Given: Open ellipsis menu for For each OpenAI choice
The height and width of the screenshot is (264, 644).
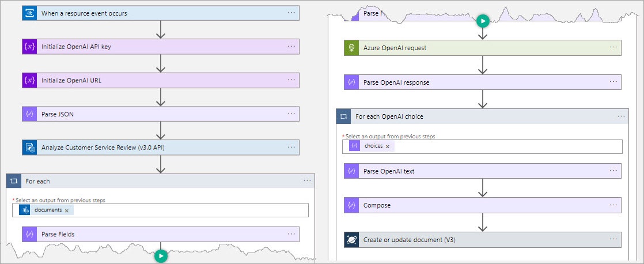Looking at the screenshot, I should [621, 116].
